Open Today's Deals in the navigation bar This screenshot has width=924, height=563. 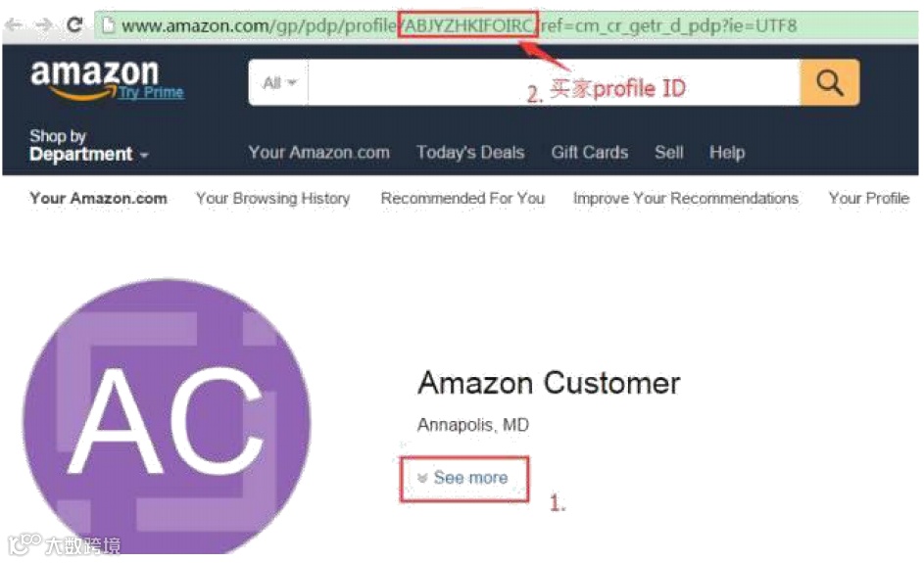470,153
